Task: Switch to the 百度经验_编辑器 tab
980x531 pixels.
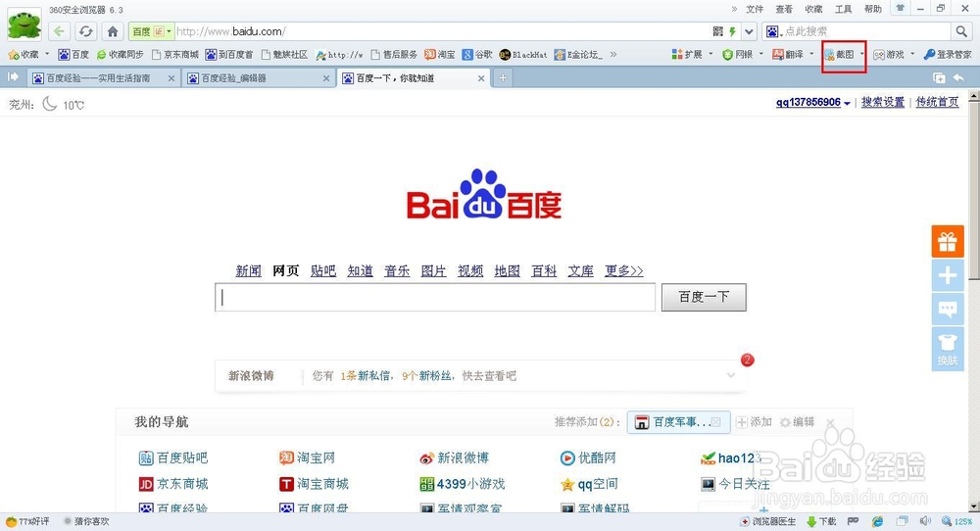Action: [258, 78]
